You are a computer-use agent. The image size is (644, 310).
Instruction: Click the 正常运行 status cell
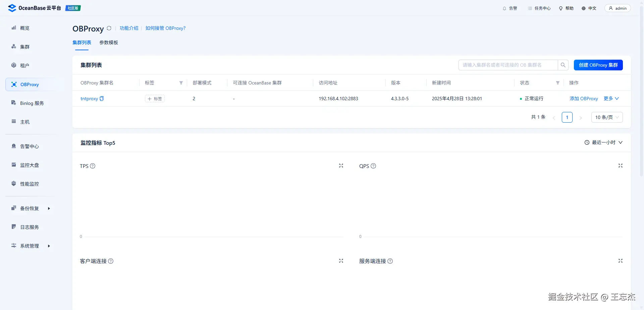coord(532,99)
